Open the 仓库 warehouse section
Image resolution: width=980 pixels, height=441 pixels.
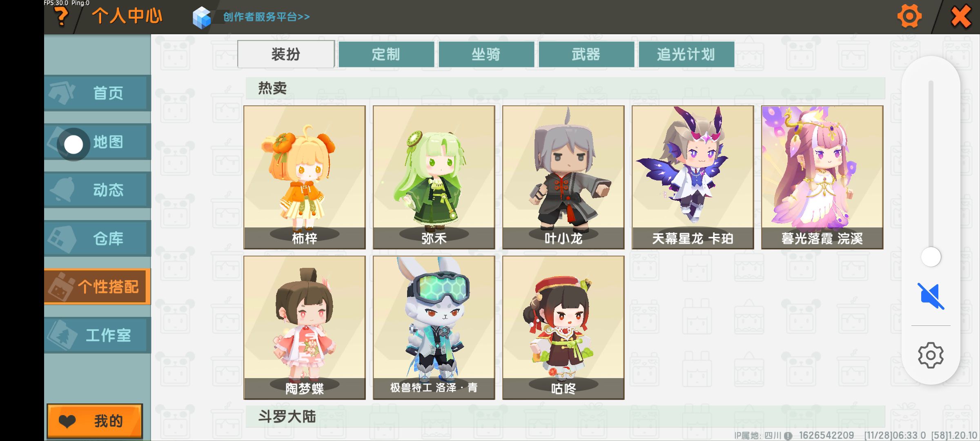pos(97,238)
